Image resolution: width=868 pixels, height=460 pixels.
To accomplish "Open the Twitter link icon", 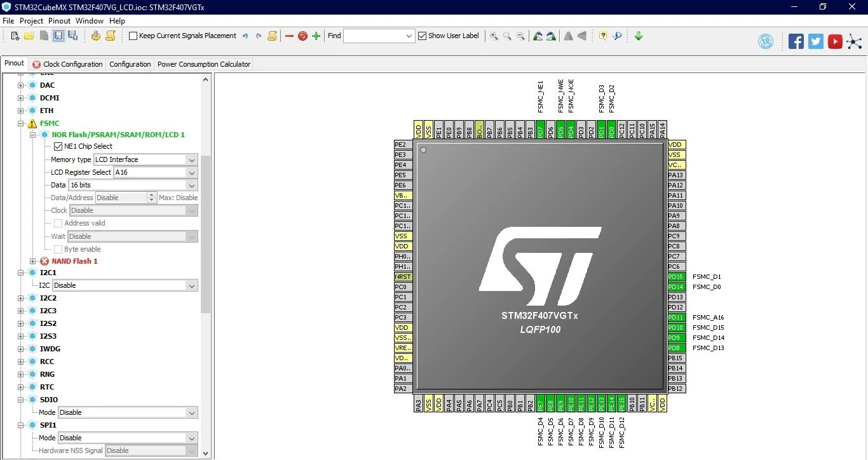I will coord(816,42).
